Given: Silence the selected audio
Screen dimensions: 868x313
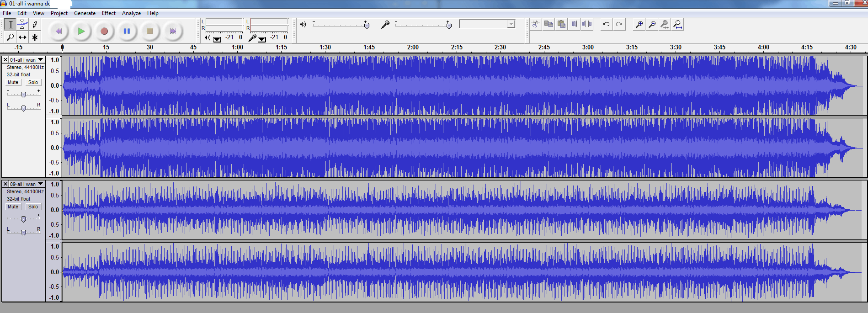Looking at the screenshot, I should pos(587,24).
